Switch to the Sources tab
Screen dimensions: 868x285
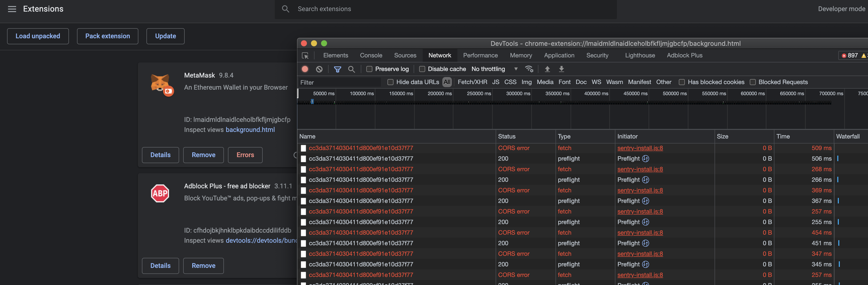405,55
